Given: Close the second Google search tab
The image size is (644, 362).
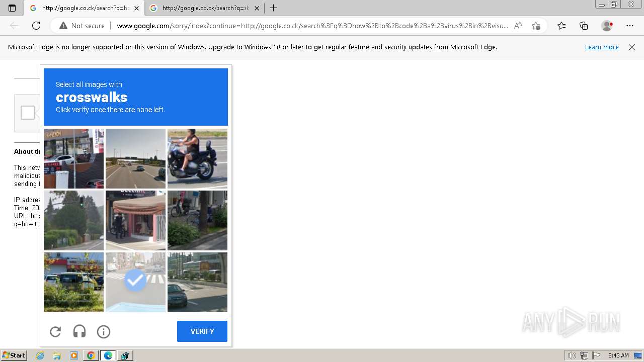Looking at the screenshot, I should (257, 8).
